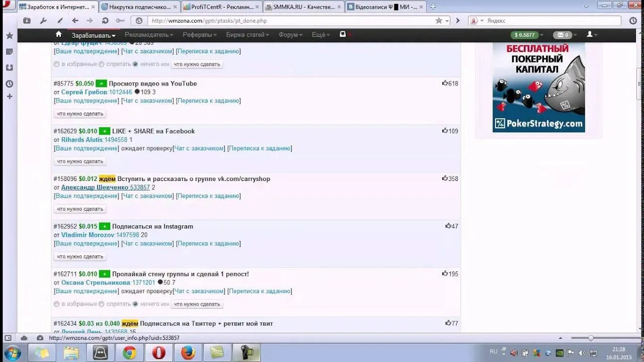Expand the Зарабатывать menu
The image size is (644, 362).
pyautogui.click(x=94, y=35)
